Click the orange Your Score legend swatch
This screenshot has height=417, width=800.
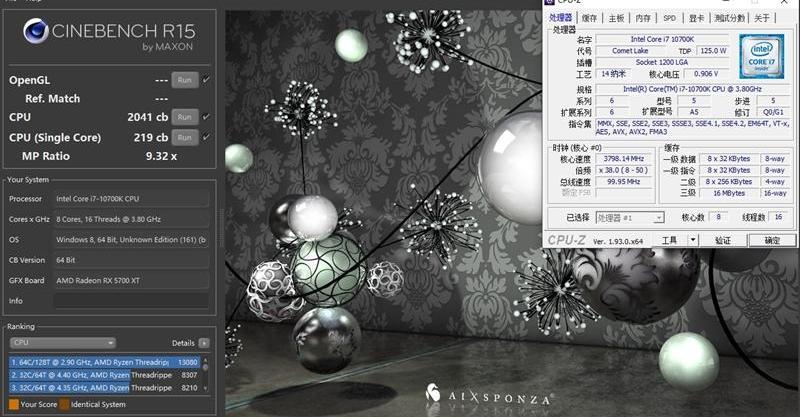click(x=14, y=404)
